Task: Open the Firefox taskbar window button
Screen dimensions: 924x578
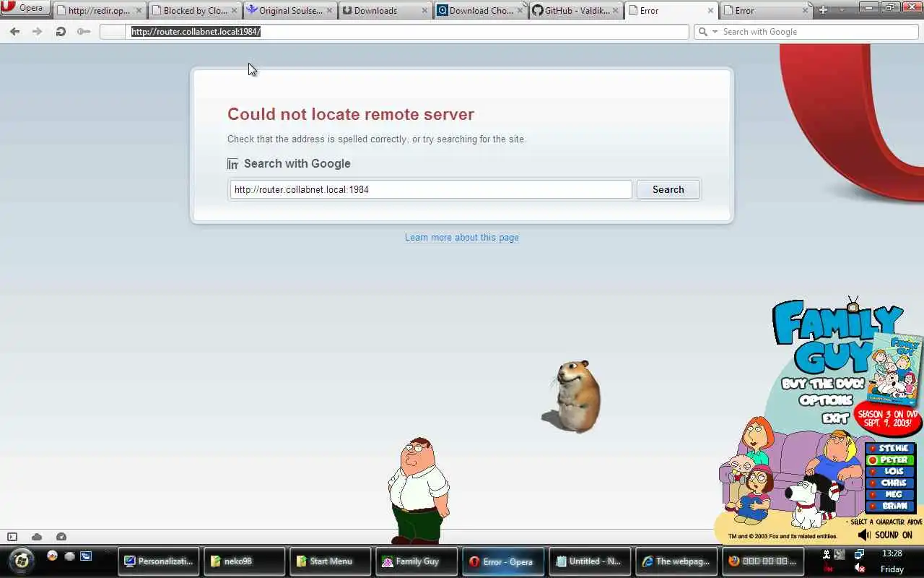Action: 763,561
